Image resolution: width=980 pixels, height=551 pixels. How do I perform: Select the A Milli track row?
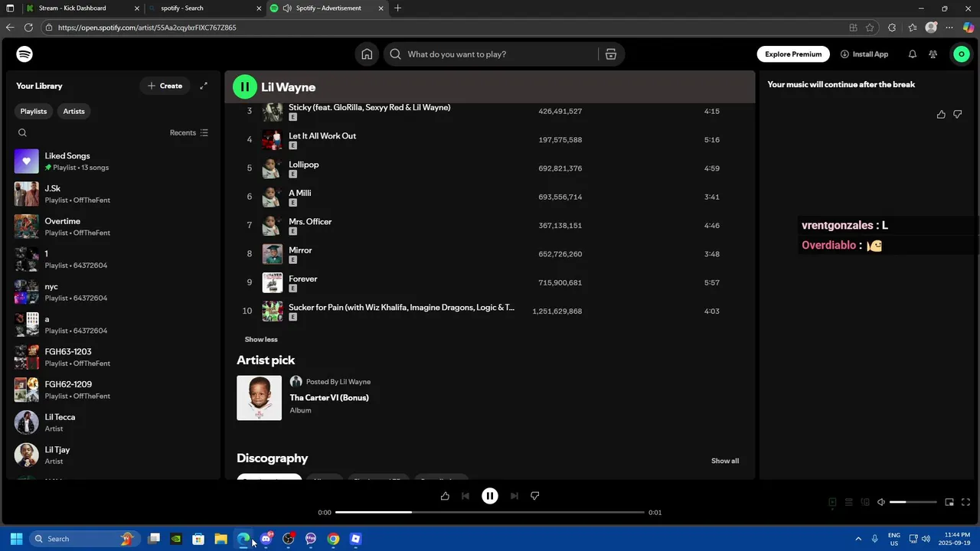(490, 197)
